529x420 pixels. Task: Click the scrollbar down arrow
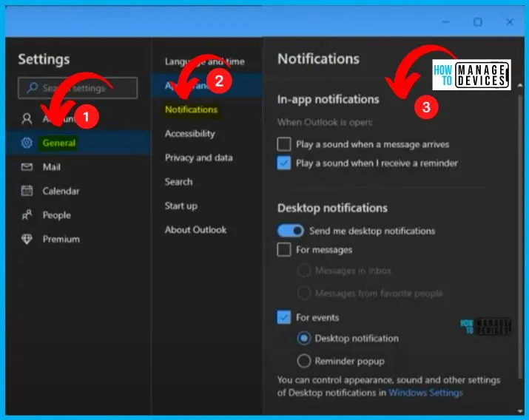[520, 411]
